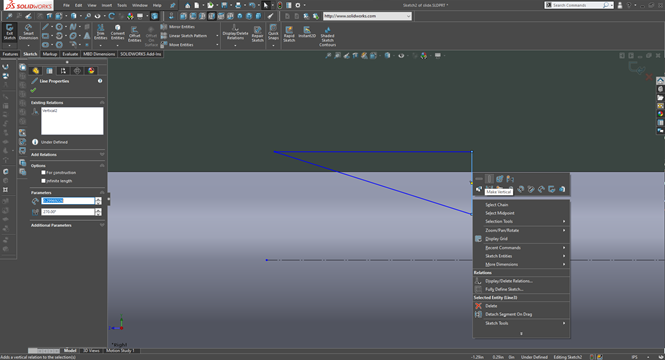This screenshot has width=665, height=360.
Task: Select the Move Entities tool
Action: coord(177,45)
